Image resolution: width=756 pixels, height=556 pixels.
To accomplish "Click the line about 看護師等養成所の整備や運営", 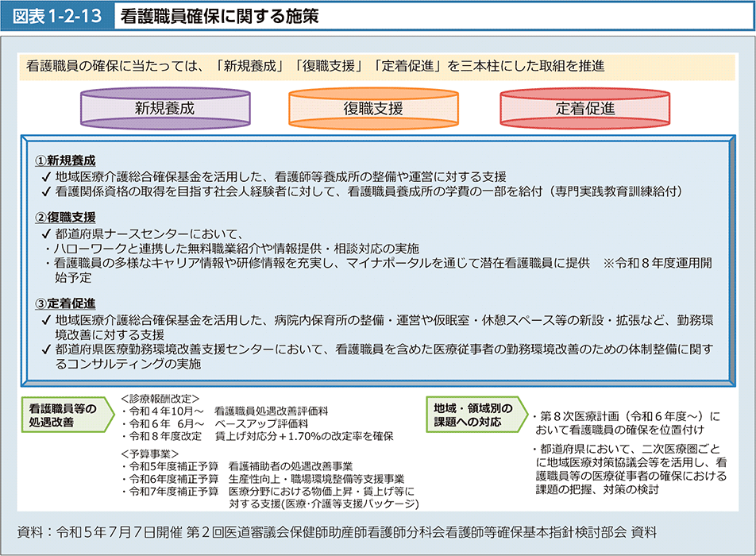I will point(280,176).
